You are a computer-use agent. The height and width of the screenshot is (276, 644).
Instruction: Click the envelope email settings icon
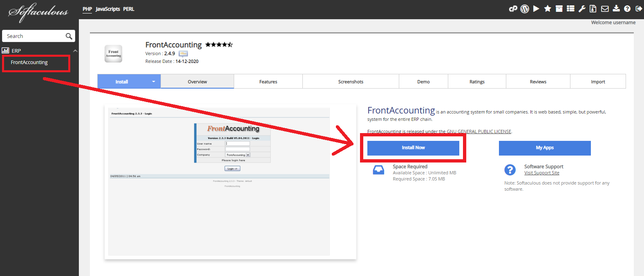(x=605, y=9)
